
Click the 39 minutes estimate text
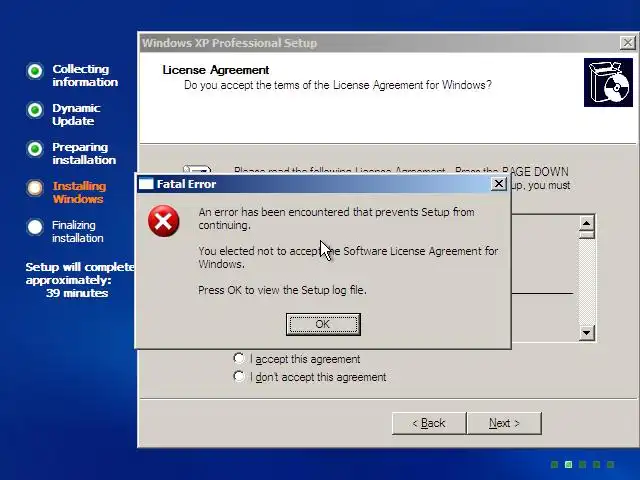[x=77, y=293]
